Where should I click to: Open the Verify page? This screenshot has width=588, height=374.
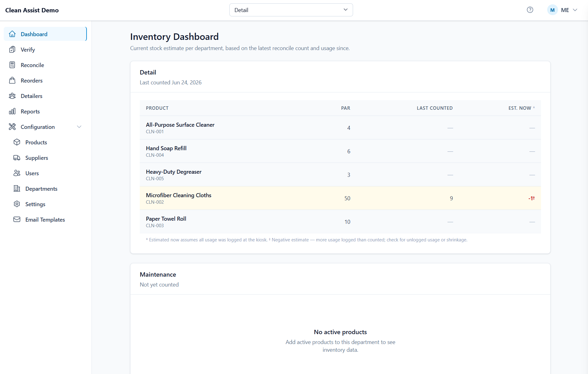(45, 49)
